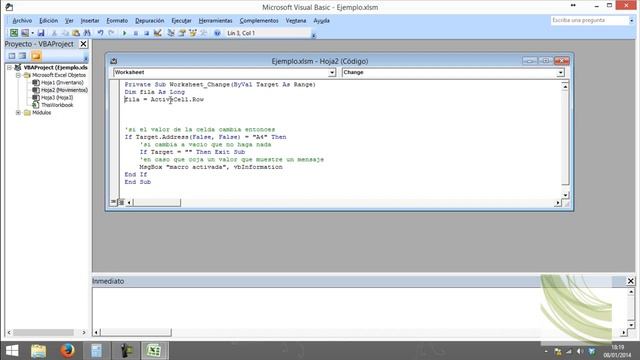Switch to Microsoft Excel view icon

(x=14, y=33)
